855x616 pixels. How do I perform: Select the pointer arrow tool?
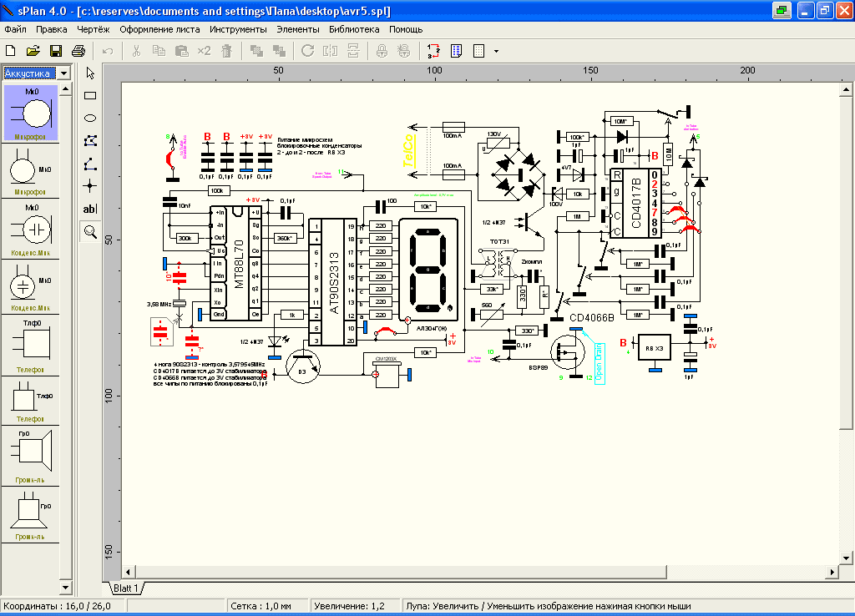click(91, 73)
